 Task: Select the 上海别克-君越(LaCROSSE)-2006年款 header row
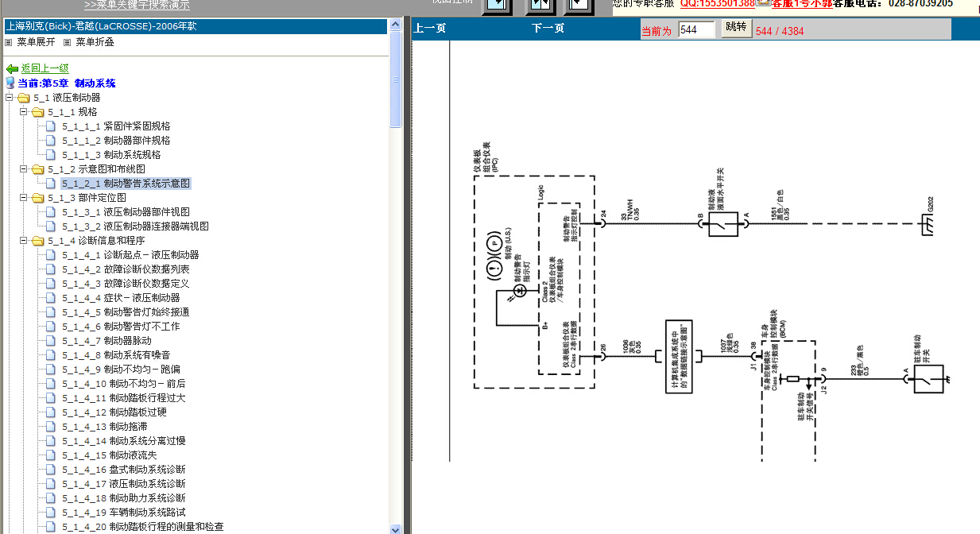click(196, 26)
